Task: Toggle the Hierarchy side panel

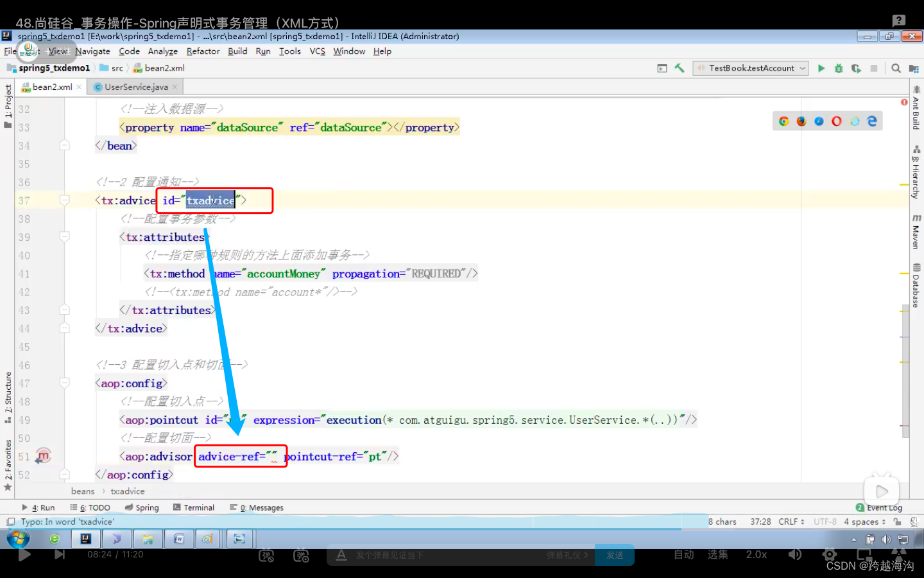Action: click(916, 172)
